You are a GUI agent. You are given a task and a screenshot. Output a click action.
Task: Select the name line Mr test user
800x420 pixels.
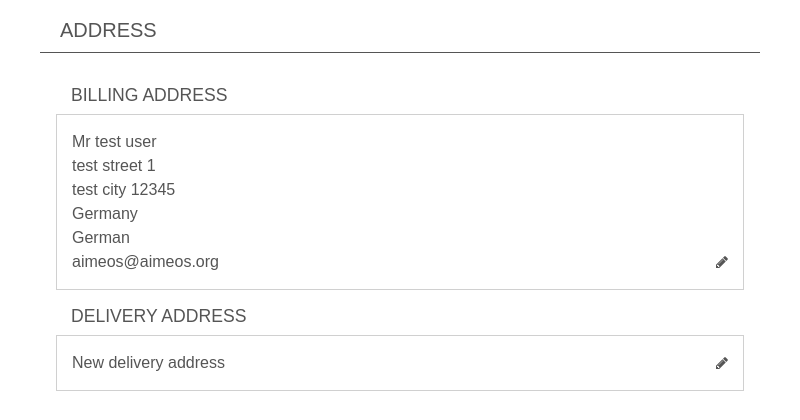tap(114, 141)
